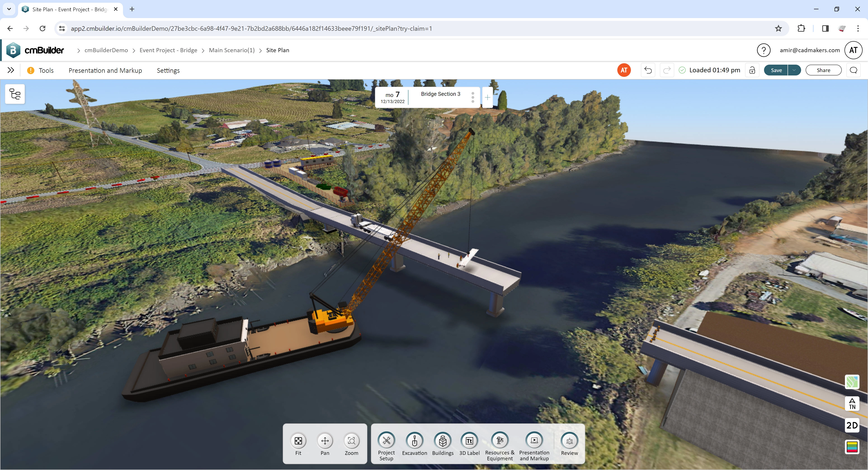868x470 pixels.
Task: Toggle the True North indicator
Action: coord(852,404)
